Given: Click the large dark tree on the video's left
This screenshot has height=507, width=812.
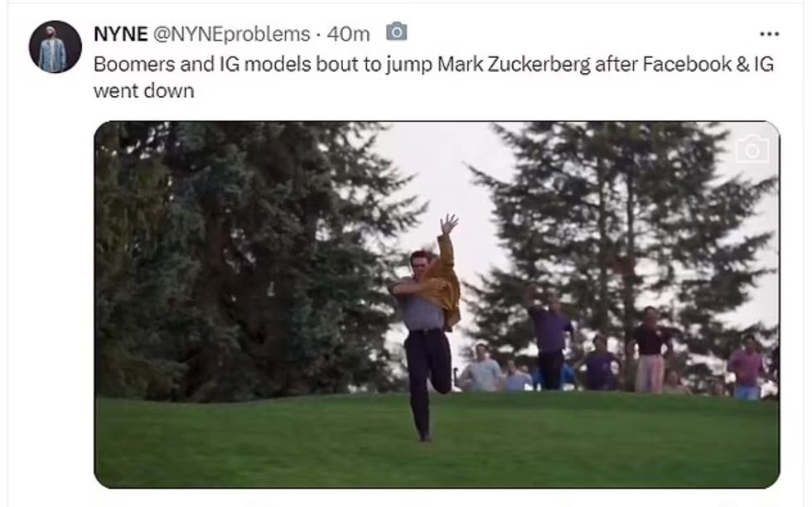Looking at the screenshot, I should (x=244, y=259).
